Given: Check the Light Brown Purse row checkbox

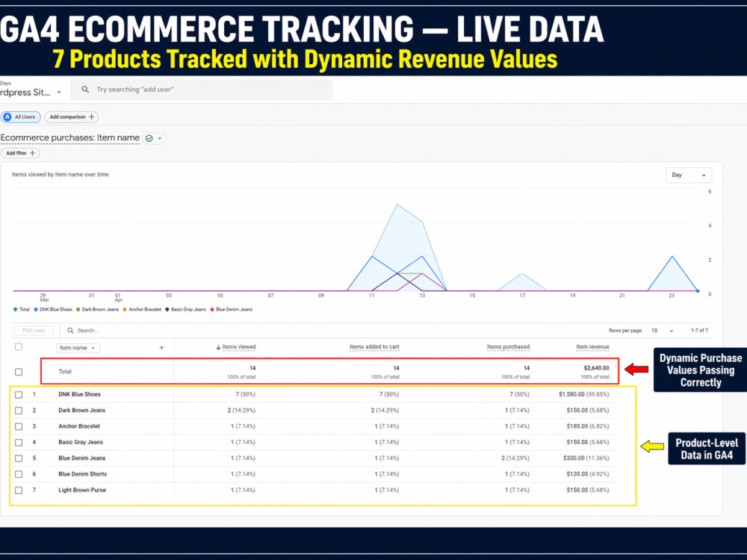Looking at the screenshot, I should click(19, 491).
